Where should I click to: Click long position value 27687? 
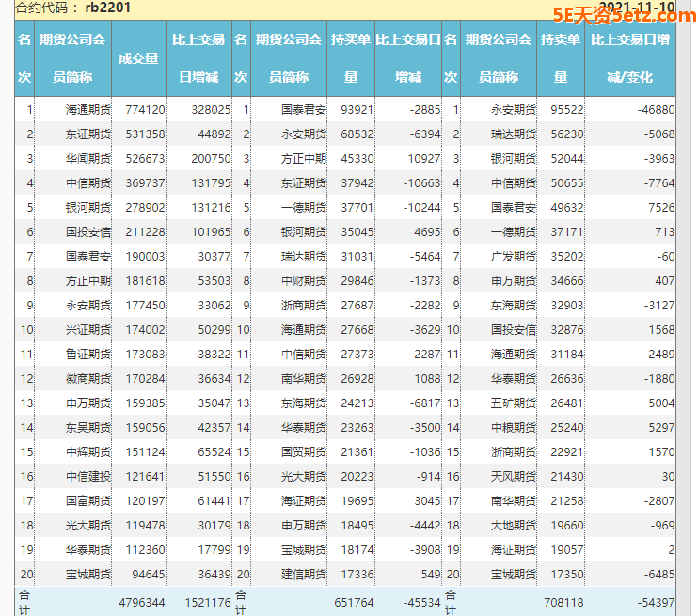(x=357, y=306)
